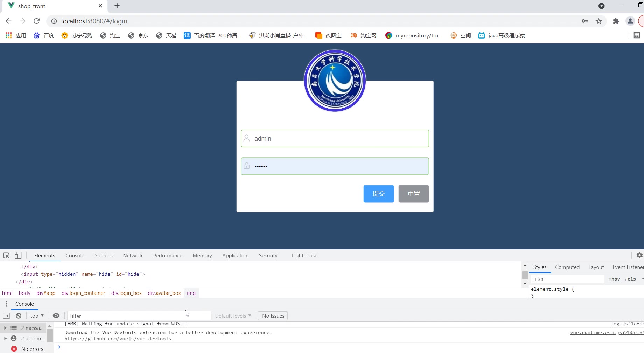Open DevTools settings gear
Viewport: 644px width, 353px height.
click(639, 255)
